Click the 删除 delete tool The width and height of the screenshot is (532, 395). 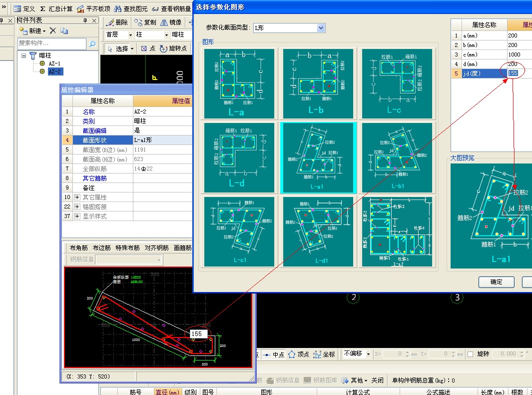117,22
